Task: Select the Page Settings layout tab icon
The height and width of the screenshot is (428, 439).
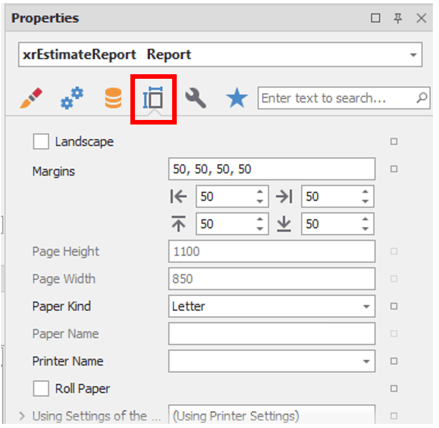Action: tap(153, 98)
